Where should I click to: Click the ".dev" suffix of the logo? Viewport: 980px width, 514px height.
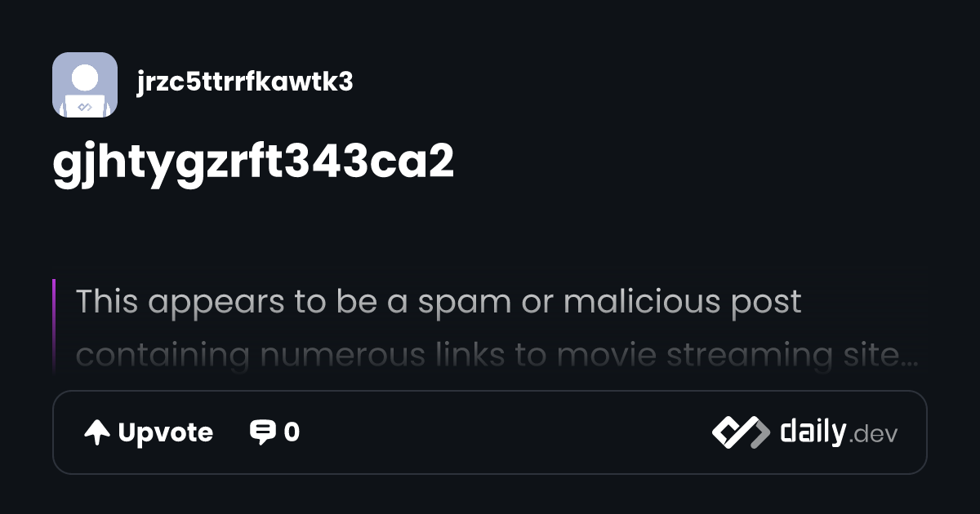point(873,435)
